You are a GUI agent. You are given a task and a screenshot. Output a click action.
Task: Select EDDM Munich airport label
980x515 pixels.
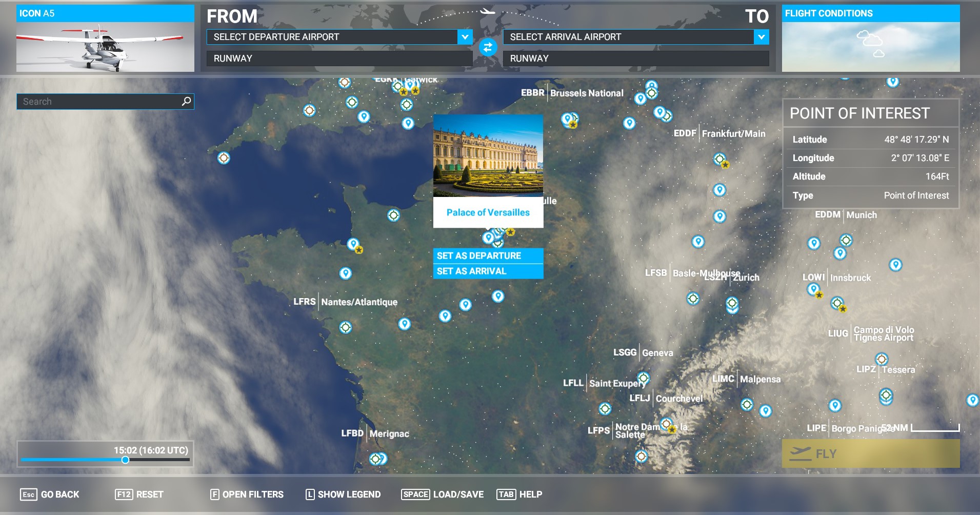(846, 215)
